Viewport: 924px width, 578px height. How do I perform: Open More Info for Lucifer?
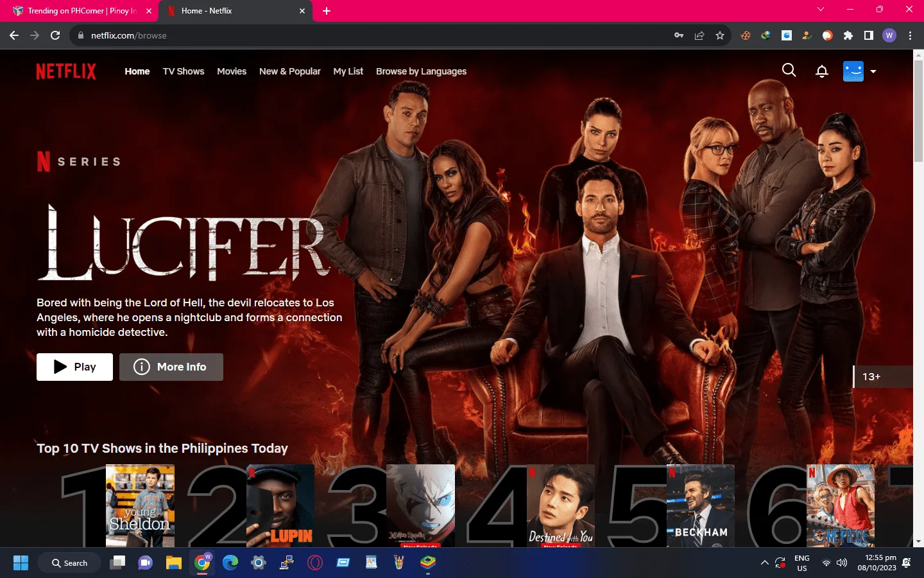coord(171,367)
